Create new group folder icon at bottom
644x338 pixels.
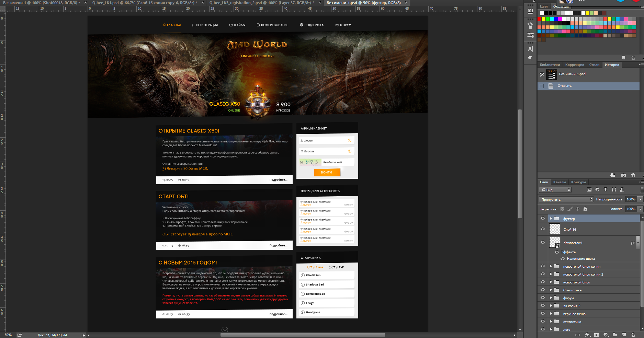615,335
